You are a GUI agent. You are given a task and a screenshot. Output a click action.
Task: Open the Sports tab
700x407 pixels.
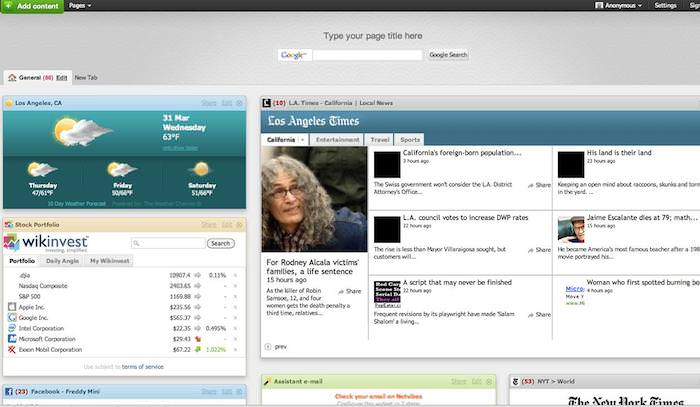tap(410, 140)
